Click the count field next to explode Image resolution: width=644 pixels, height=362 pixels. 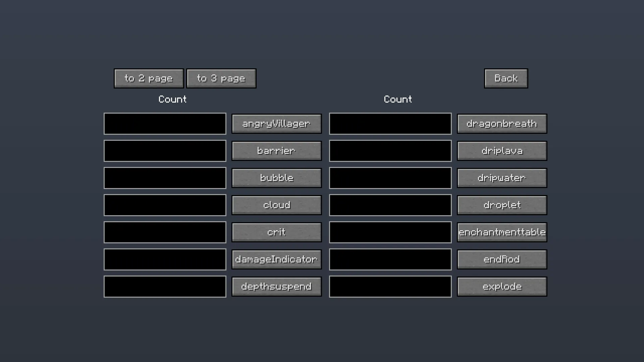coord(390,286)
